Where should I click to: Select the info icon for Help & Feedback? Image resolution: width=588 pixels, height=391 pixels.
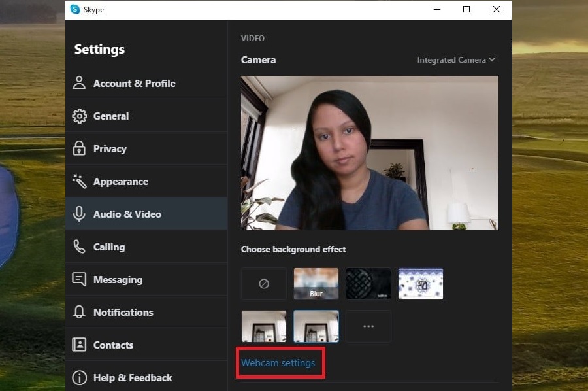pos(79,377)
